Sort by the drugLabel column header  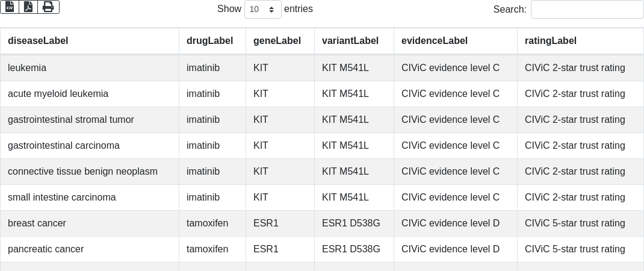(x=209, y=41)
